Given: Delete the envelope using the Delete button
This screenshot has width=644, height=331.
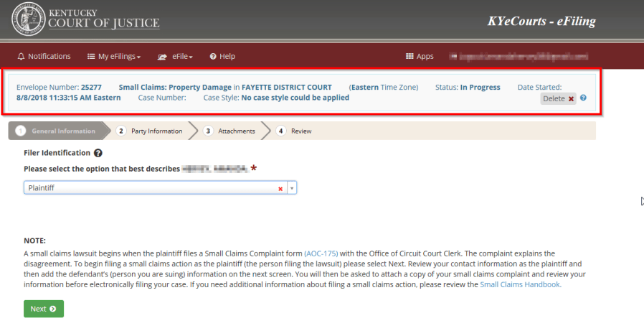Looking at the screenshot, I should pyautogui.click(x=559, y=98).
